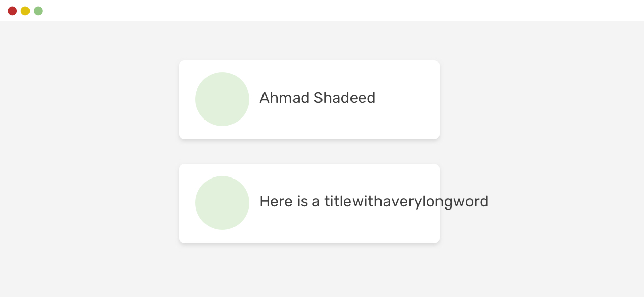644x297 pixels.
Task: Click the title titlewithaverylongword
Action: (x=406, y=201)
